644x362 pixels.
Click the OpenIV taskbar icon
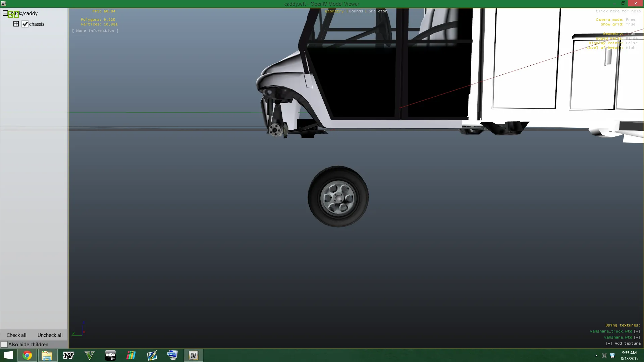[193, 355]
